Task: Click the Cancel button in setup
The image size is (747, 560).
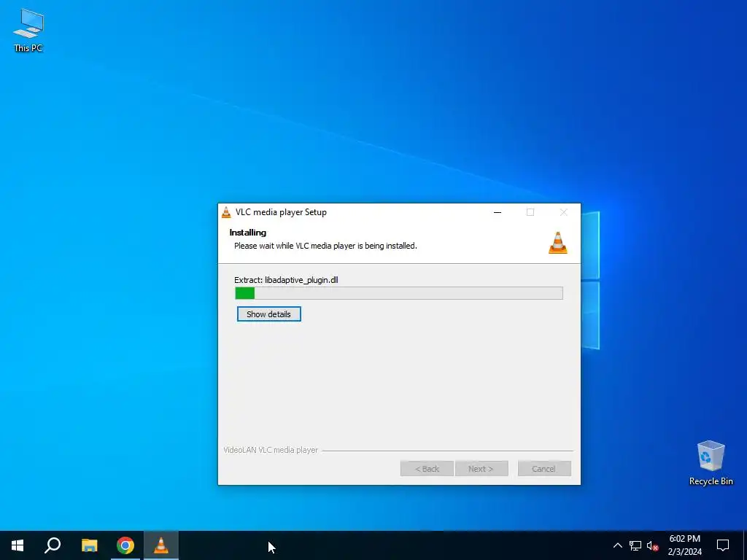Action: 544,469
